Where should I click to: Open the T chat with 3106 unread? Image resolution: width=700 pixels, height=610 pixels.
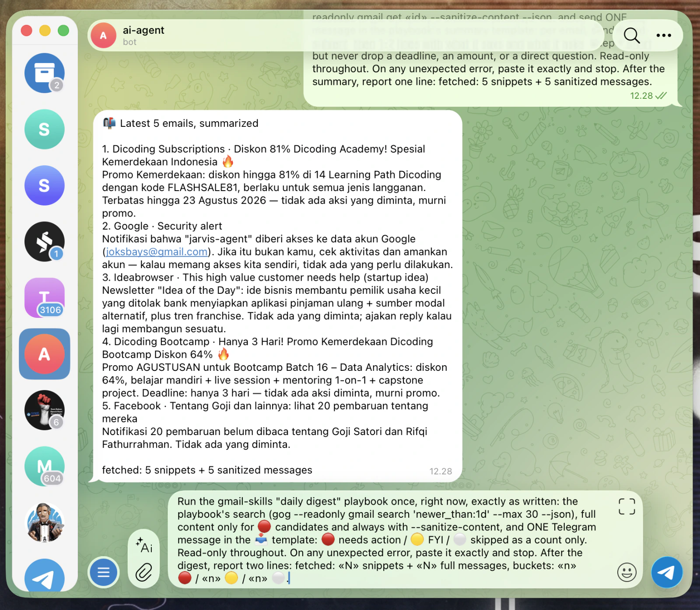click(x=44, y=298)
